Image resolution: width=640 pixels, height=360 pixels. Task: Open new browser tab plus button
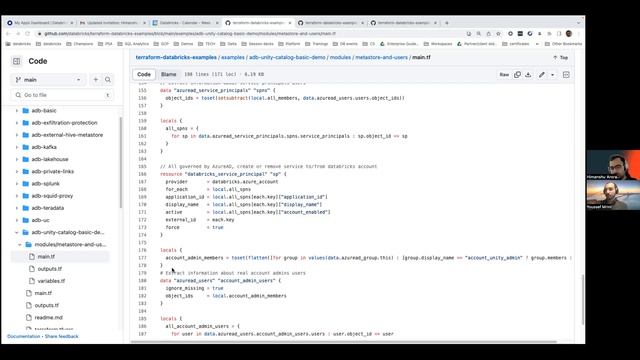447,23
